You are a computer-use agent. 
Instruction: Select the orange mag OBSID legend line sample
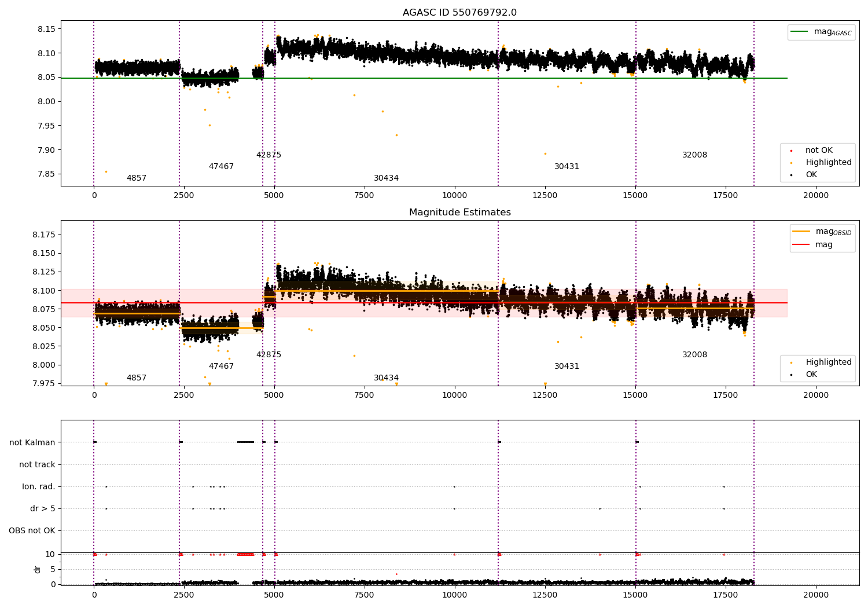[x=801, y=231]
